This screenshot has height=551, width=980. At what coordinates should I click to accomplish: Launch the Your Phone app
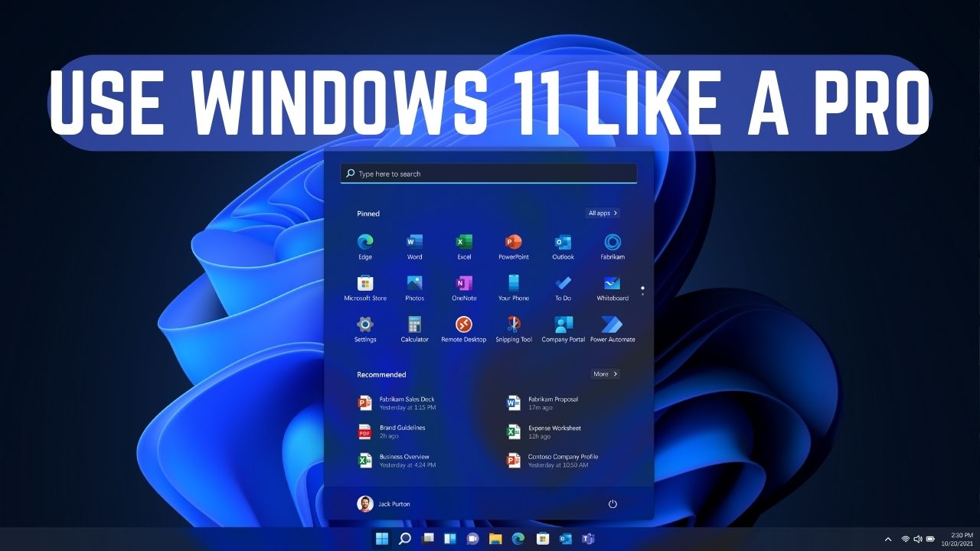click(513, 283)
